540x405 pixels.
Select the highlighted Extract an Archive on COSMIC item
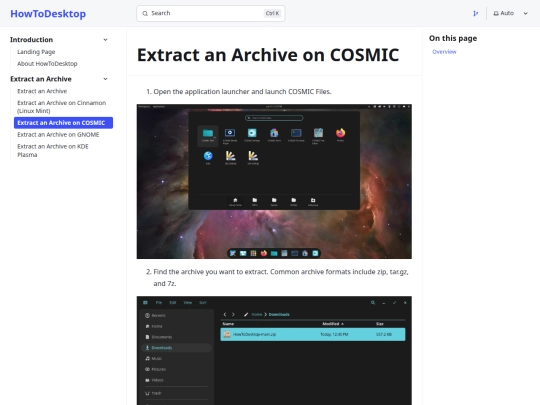[63, 123]
